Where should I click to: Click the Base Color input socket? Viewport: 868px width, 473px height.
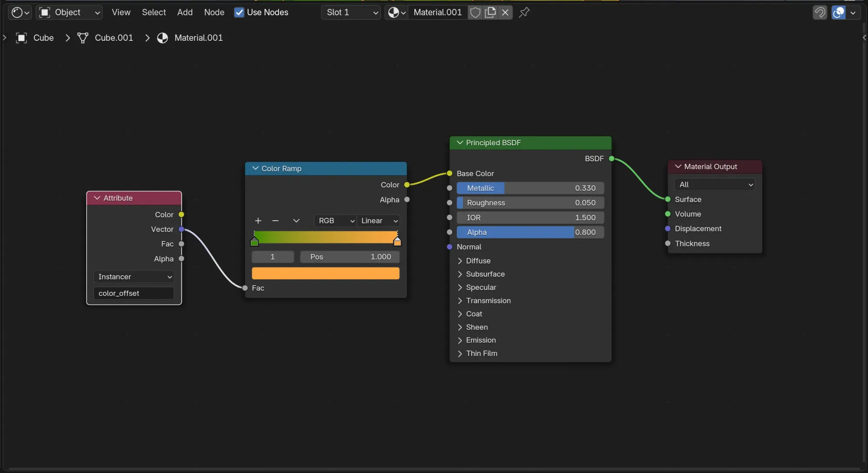[x=450, y=173]
